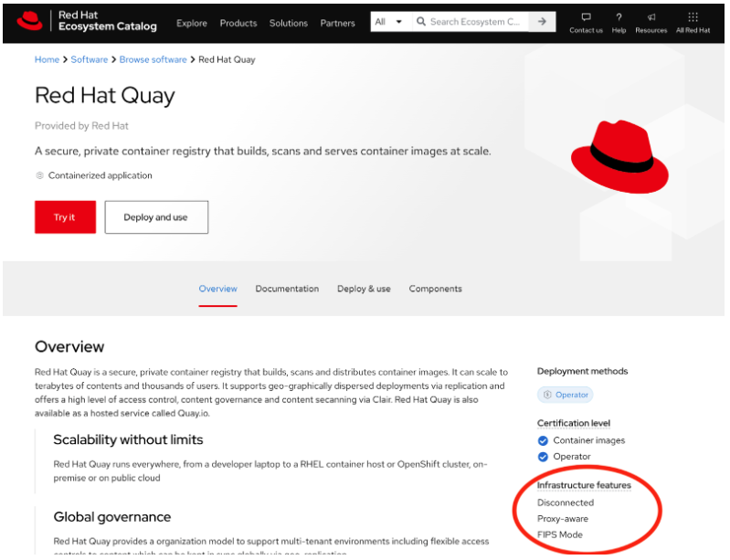Screen dimensions: 730x560
Task: Switch to the Components tab
Action: 435,289
